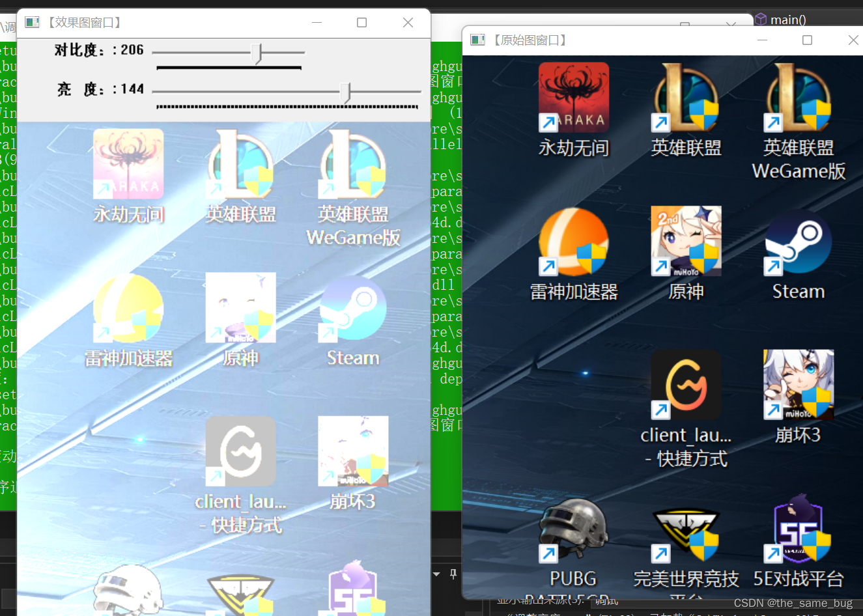The width and height of the screenshot is (863, 616).
Task: Click the 英雄联盟 WeGame版 icon in the original window
Action: pos(799,97)
